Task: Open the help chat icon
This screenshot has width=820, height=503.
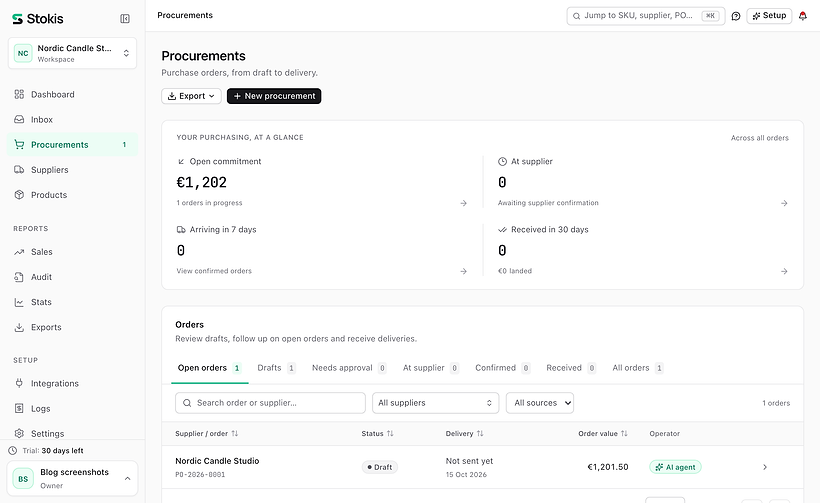Action: (x=736, y=16)
